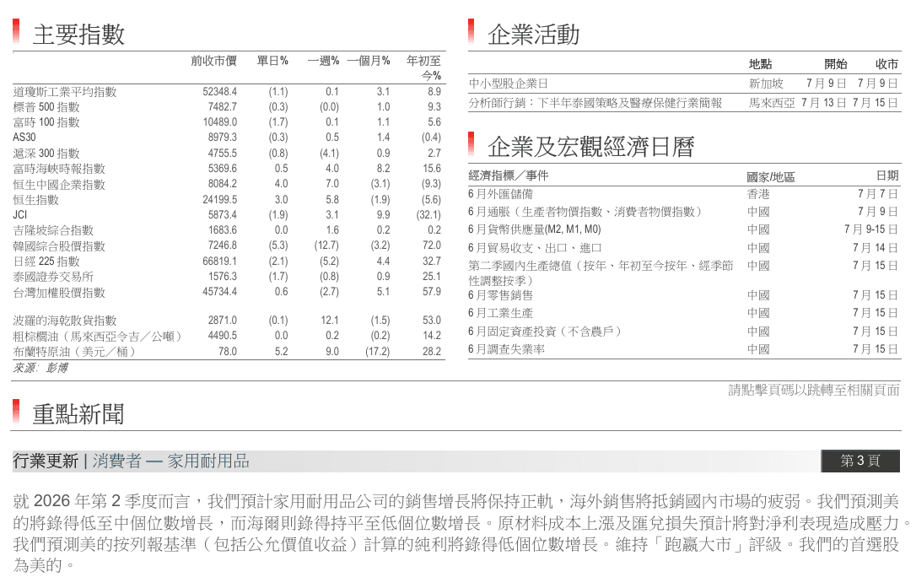The height and width of the screenshot is (588, 916).
Task: Select the 第二季國內生產總值 calendar event
Action: point(601,273)
